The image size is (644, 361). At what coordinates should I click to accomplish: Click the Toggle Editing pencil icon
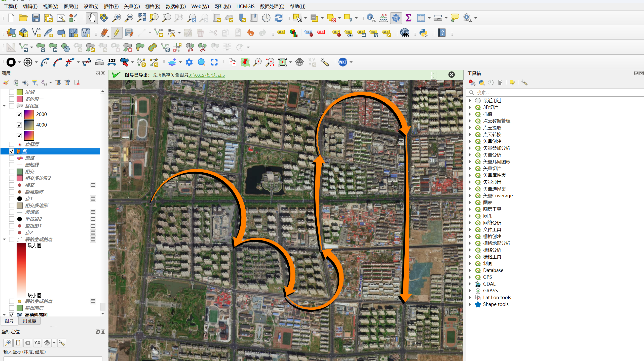pyautogui.click(x=117, y=33)
